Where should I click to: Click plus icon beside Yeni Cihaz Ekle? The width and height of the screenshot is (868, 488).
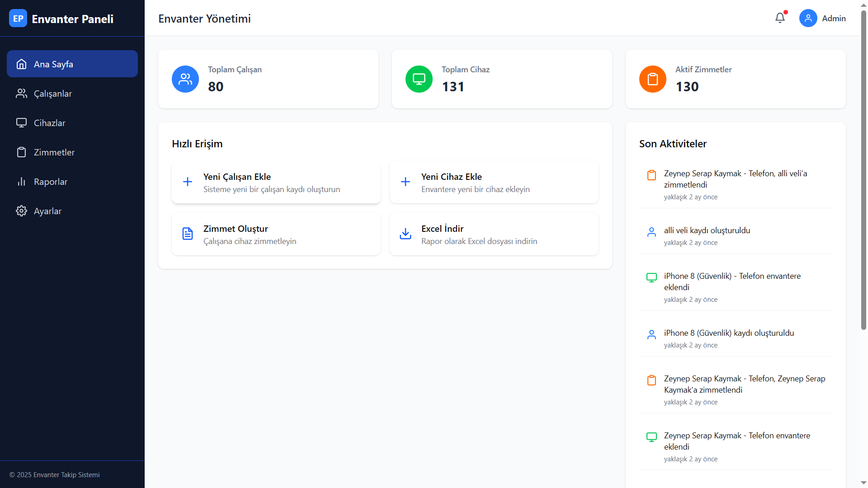(406, 182)
